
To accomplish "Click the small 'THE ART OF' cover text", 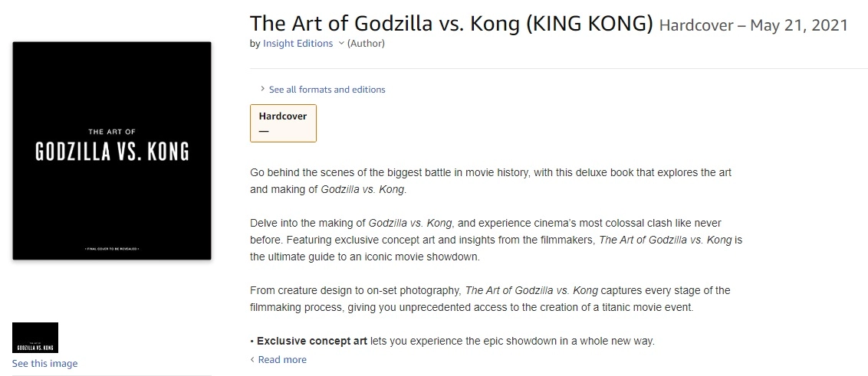I will [113, 132].
